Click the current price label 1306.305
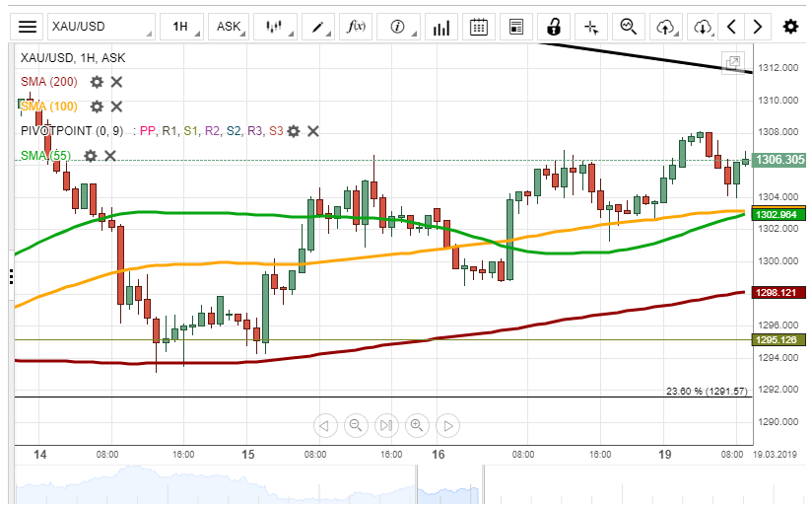This screenshot has width=812, height=506. [779, 160]
